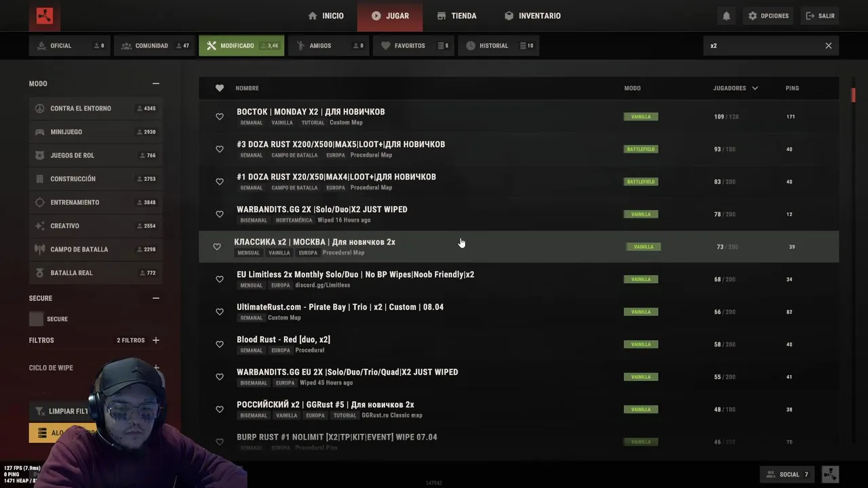Toggle heart on WARBANDITS.GG 2X Solo/Duo server
Screen dimensions: 868x488
click(220, 214)
